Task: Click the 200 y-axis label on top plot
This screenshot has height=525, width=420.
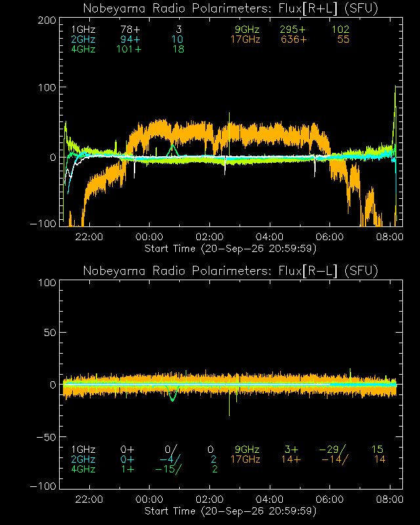Action: (47, 20)
